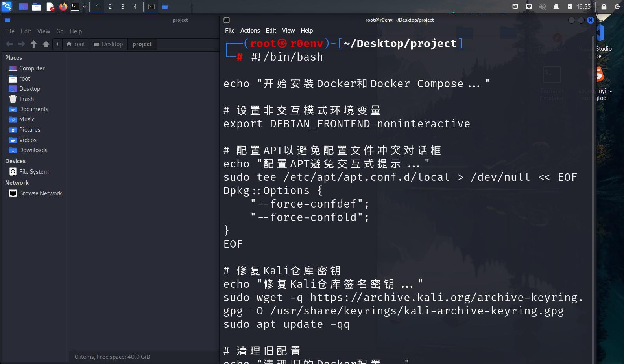
Task: Launch file manager from the top panel
Action: 37,7
